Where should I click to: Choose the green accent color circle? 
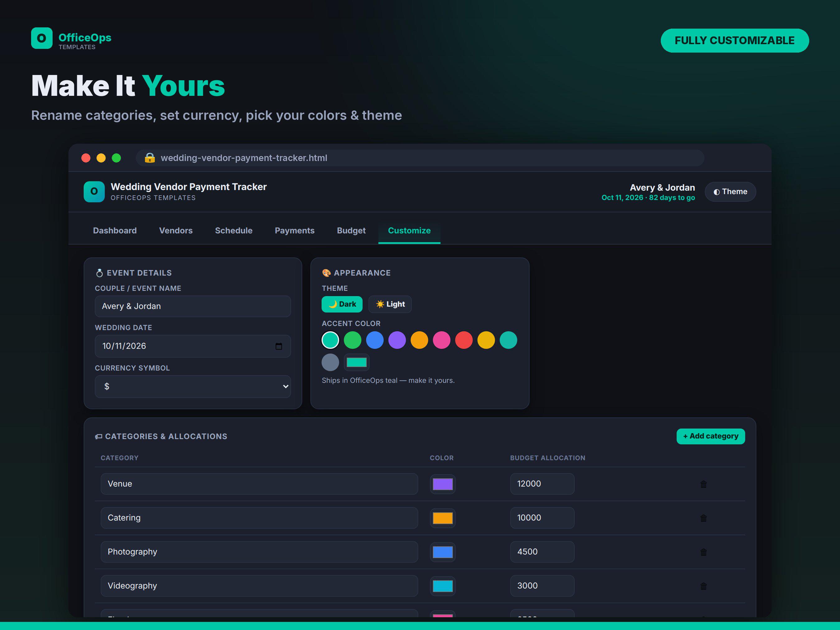[352, 340]
